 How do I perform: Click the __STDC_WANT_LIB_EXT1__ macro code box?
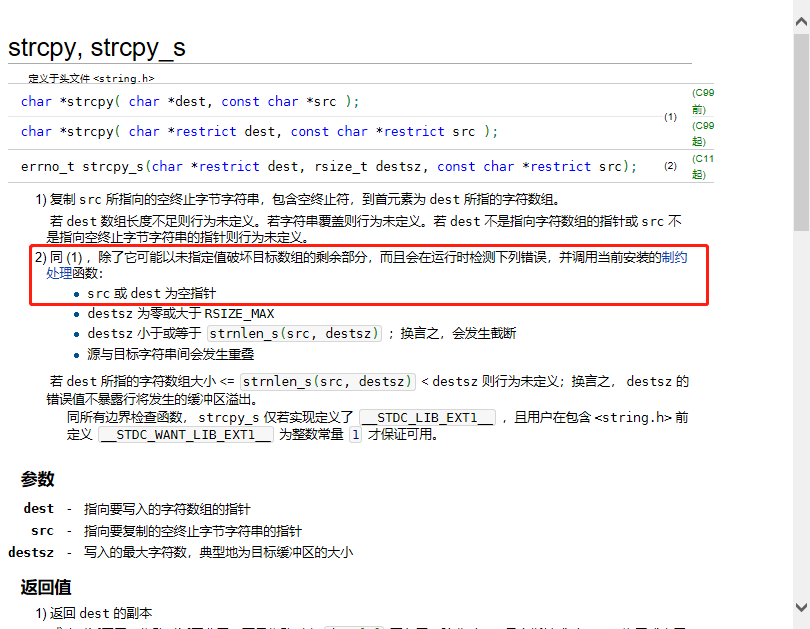pyautogui.click(x=185, y=435)
